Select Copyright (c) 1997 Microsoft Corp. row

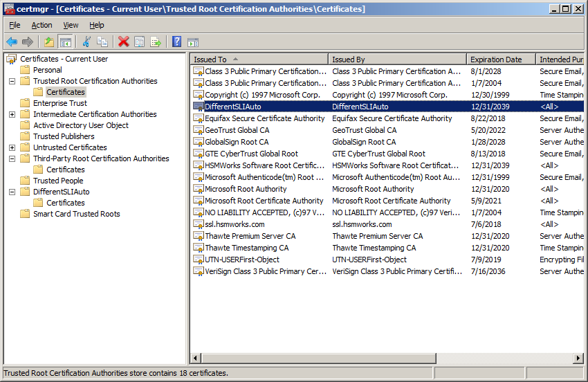coord(388,95)
